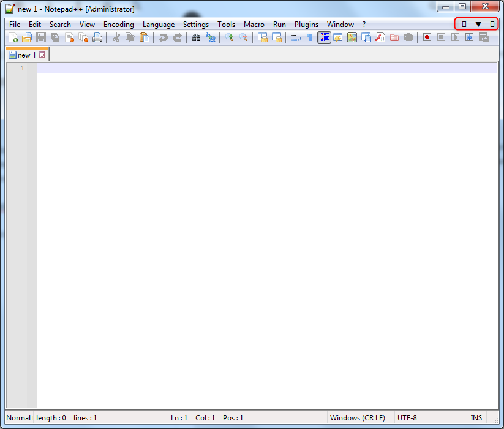Image resolution: width=504 pixels, height=429 pixels.
Task: Open the File menu
Action: [x=15, y=25]
